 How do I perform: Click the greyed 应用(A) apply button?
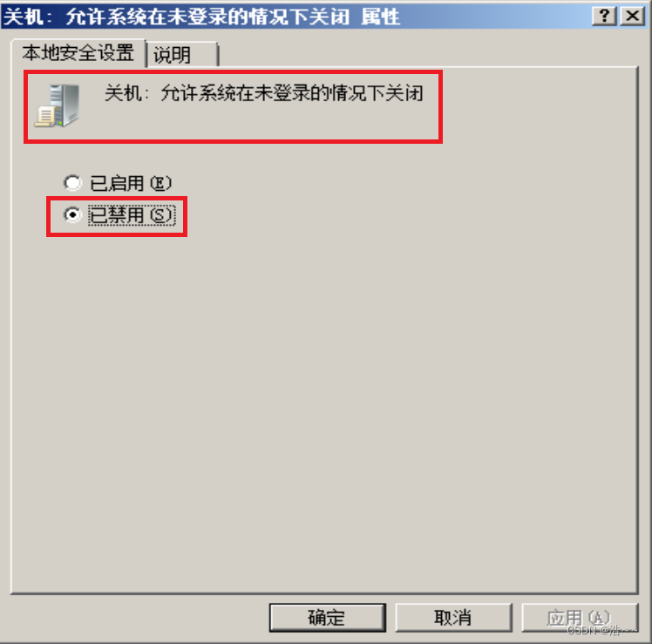tap(580, 617)
